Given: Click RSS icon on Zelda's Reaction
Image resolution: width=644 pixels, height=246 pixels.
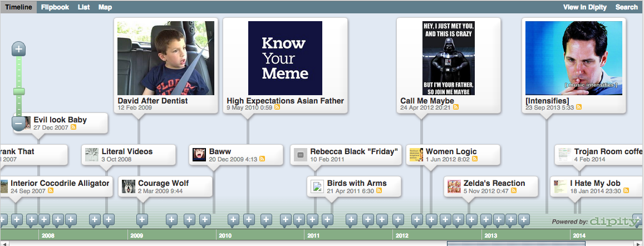Looking at the screenshot, I should [x=513, y=190].
